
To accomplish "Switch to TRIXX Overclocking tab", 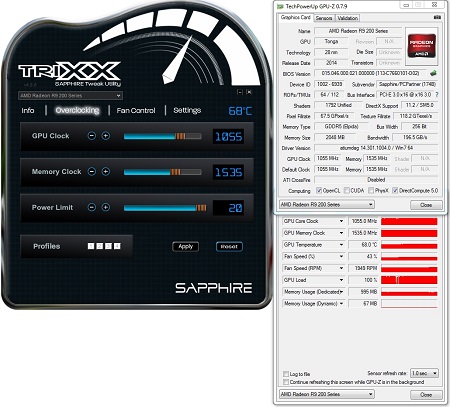I will [77, 110].
